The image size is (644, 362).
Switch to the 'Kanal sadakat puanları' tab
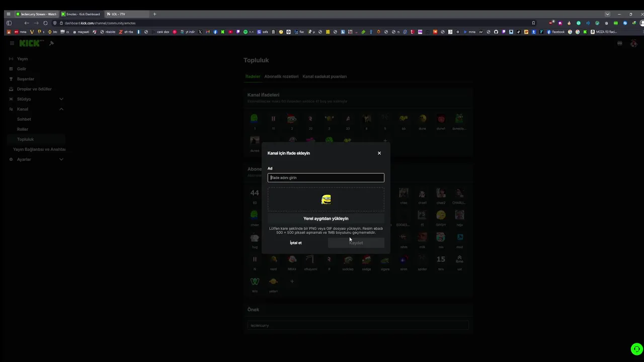coord(325,76)
